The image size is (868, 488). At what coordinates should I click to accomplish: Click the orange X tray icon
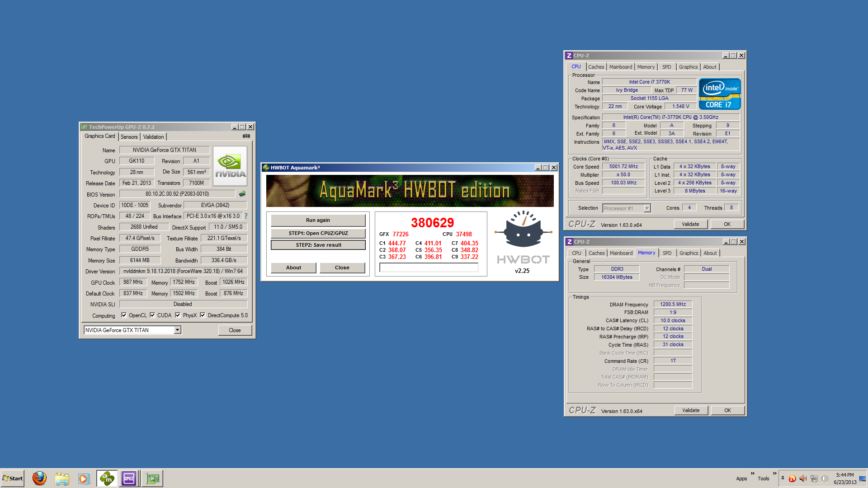click(x=792, y=479)
